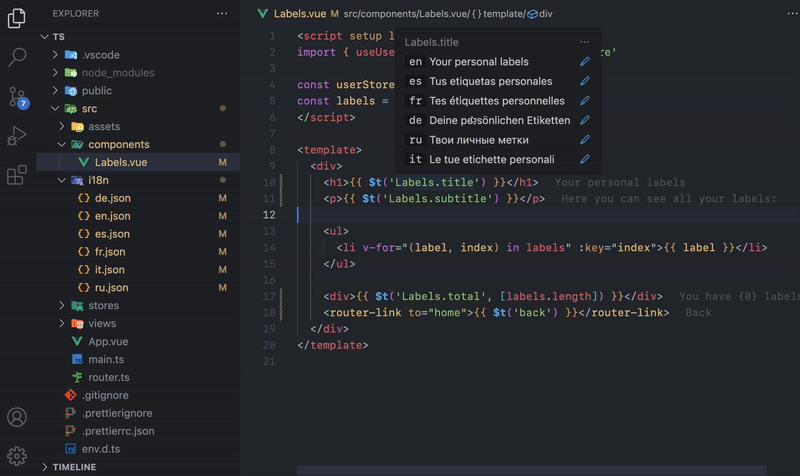800x476 pixels.
Task: Expand the node_modules folder
Action: (x=55, y=72)
